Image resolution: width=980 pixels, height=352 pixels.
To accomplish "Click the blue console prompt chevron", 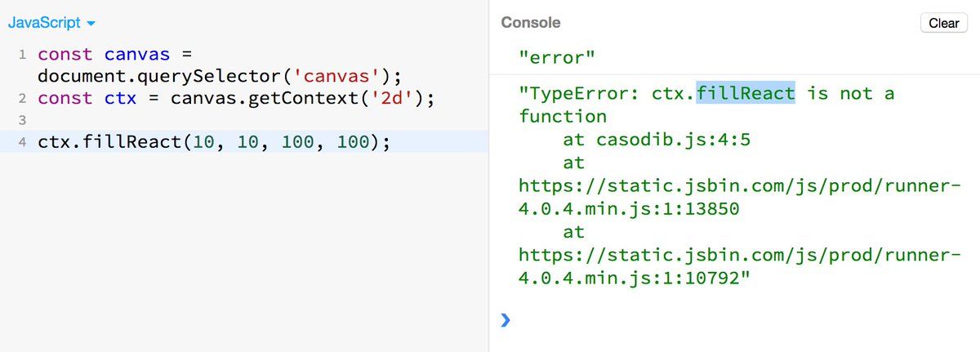I will tap(506, 320).
